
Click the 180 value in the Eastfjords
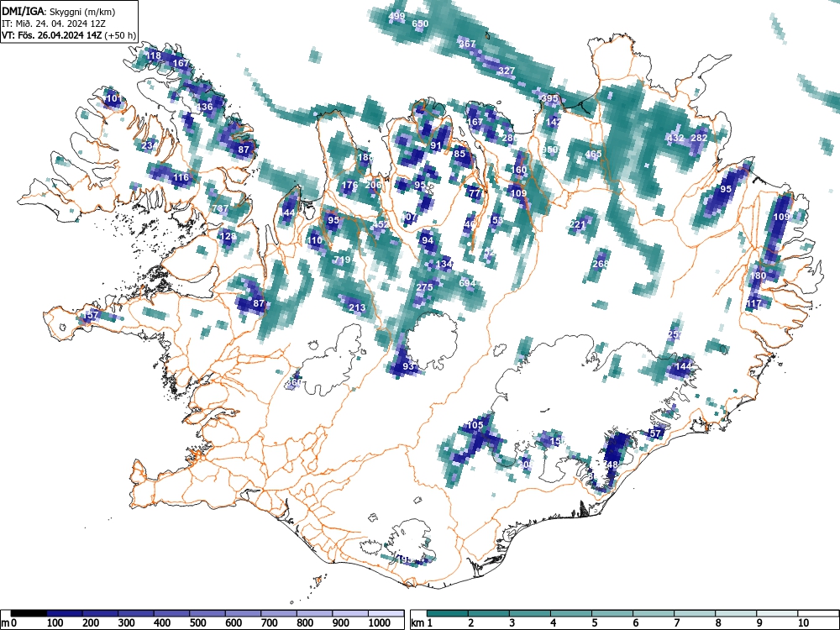(x=758, y=276)
